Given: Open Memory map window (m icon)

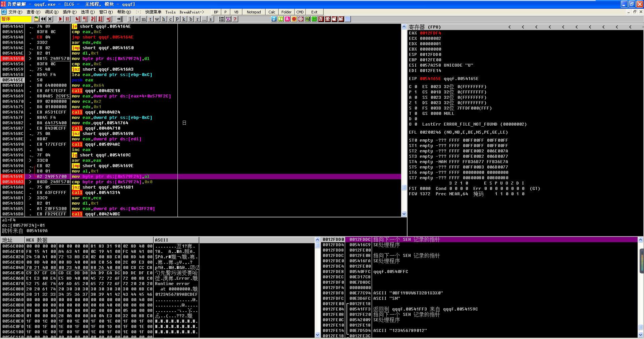Looking at the screenshot, I should (144, 19).
